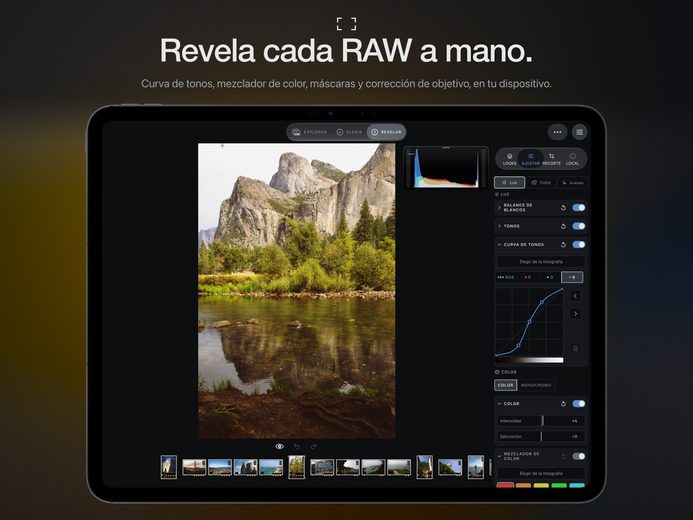Viewport: 693px width, 520px height.
Task: Select the cyan color mixer swatch
Action: (577, 485)
